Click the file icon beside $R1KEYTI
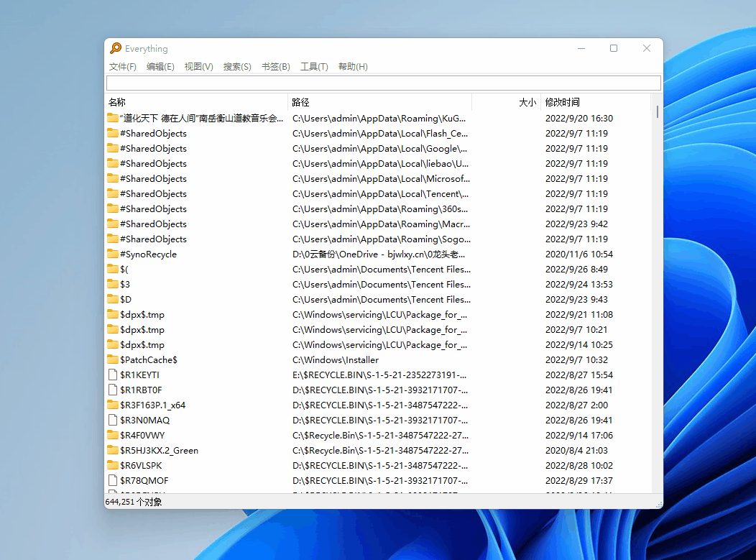The height and width of the screenshot is (560, 756). coord(113,375)
